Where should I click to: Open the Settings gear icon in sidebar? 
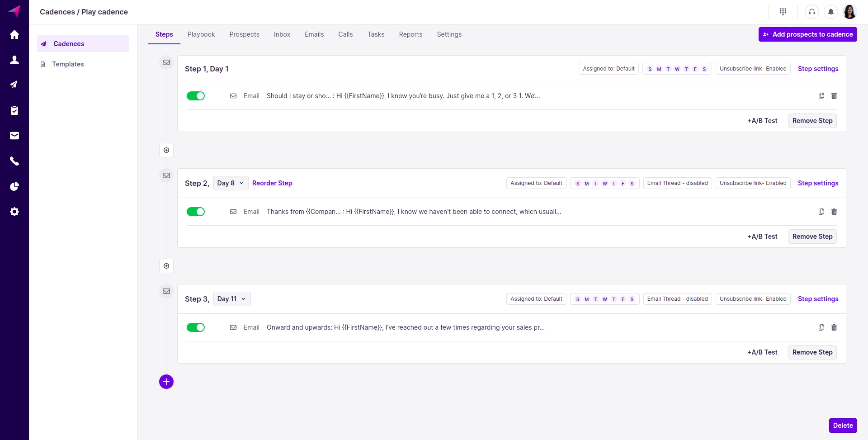pos(14,212)
